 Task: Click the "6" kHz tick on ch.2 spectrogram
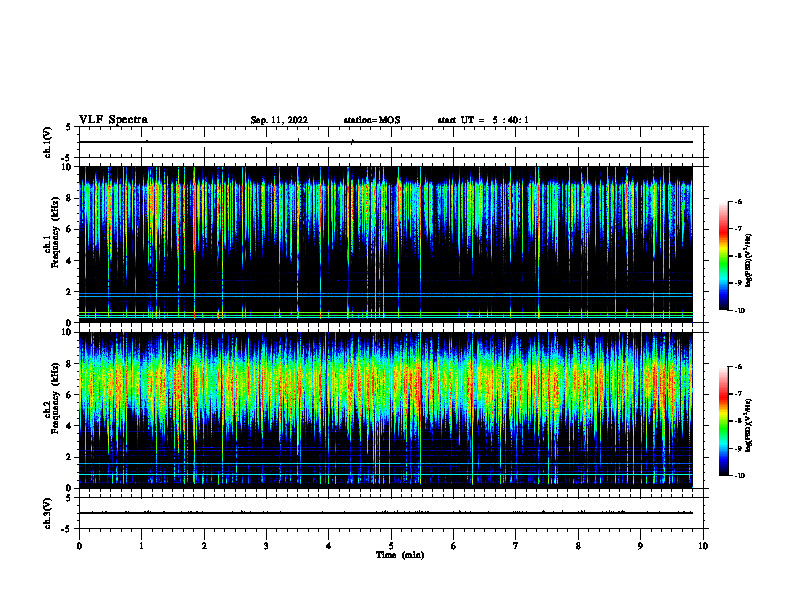pyautogui.click(x=69, y=395)
